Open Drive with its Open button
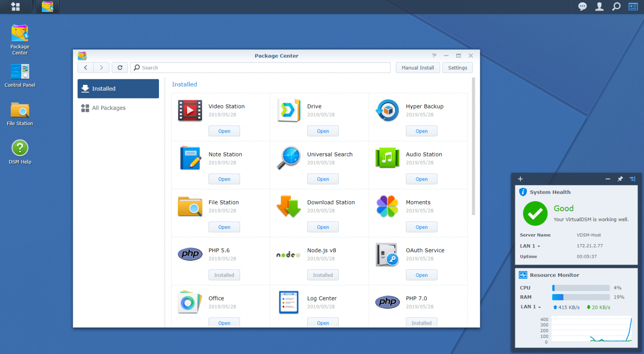The image size is (644, 354). point(323,131)
